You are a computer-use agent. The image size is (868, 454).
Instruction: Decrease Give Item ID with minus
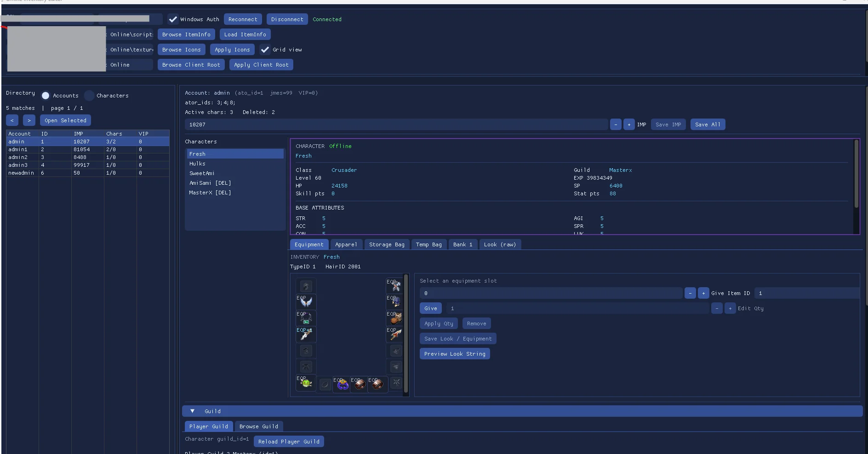[690, 293]
